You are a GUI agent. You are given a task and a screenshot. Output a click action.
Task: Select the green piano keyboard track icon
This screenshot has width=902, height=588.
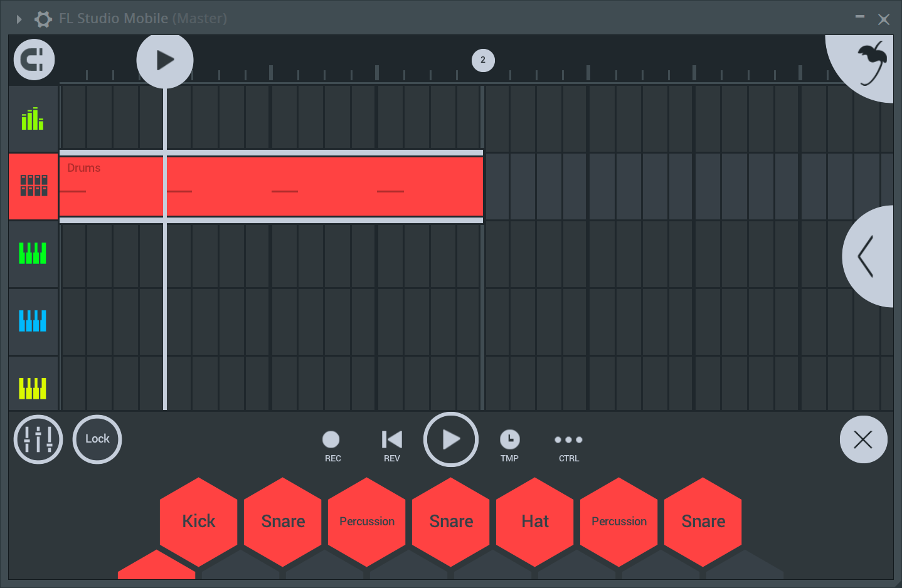tap(33, 254)
